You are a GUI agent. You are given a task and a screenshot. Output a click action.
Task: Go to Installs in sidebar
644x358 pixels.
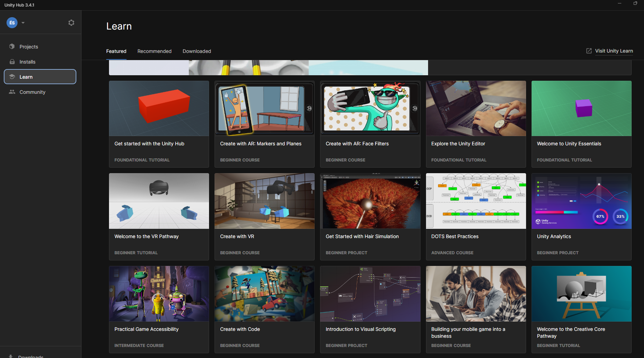point(40,61)
